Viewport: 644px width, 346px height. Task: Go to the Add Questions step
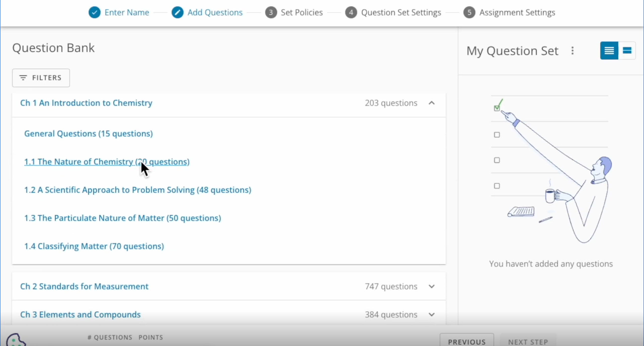point(215,12)
